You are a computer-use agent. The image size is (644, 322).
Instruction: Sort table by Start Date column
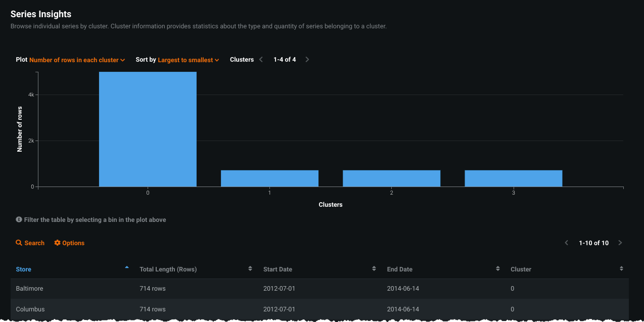point(374,269)
